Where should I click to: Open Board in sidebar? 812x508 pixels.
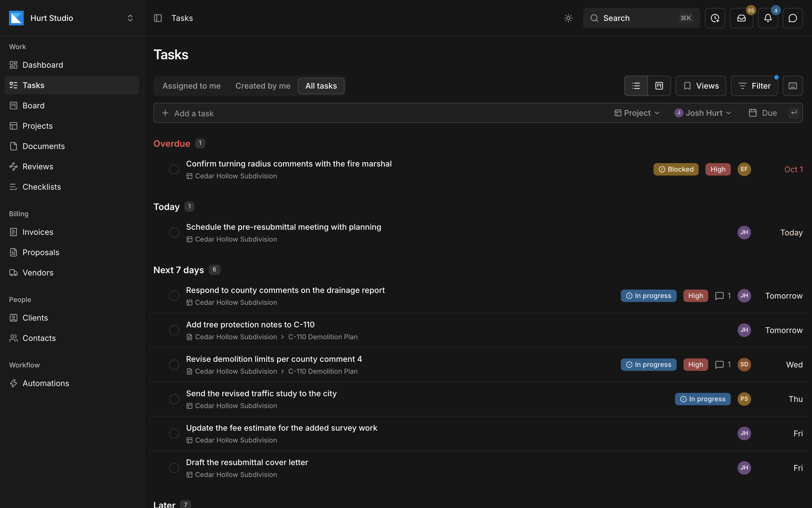coord(71,106)
